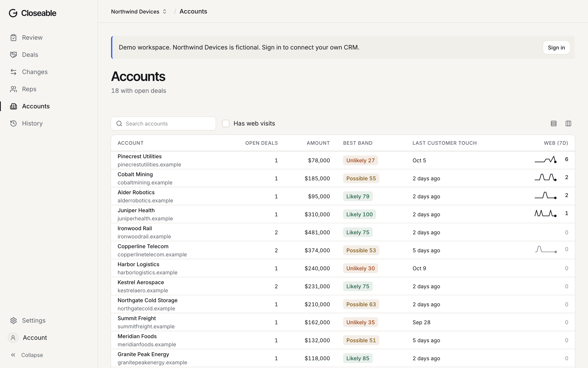Viewport: 588px width, 368px height.
Task: Click the $481,000 amount cell
Action: tap(317, 233)
